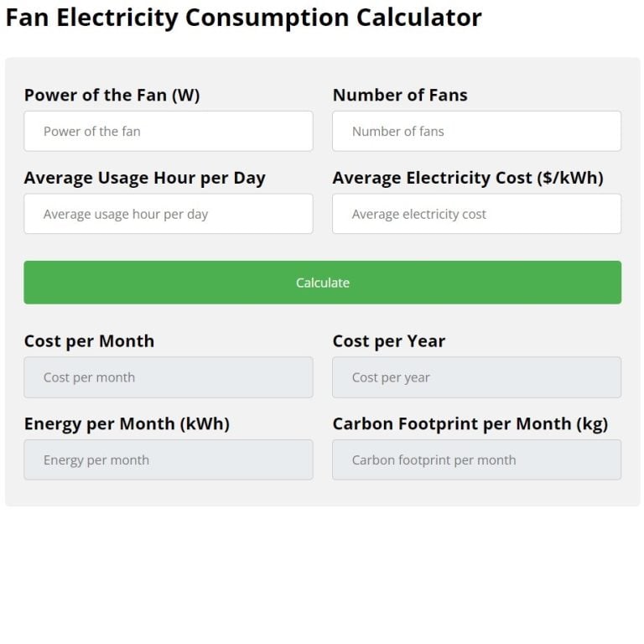The height and width of the screenshot is (644, 644).
Task: Click the "Cost per Month" heading label
Action: point(89,341)
